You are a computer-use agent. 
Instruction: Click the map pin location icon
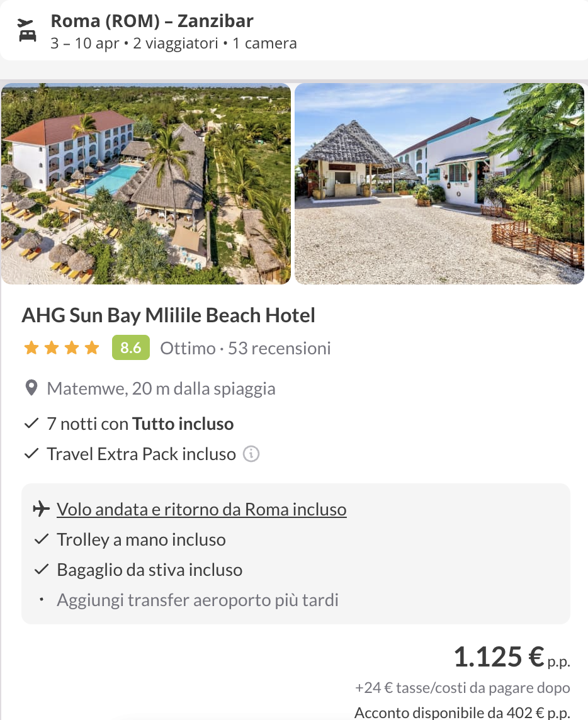tap(31, 388)
